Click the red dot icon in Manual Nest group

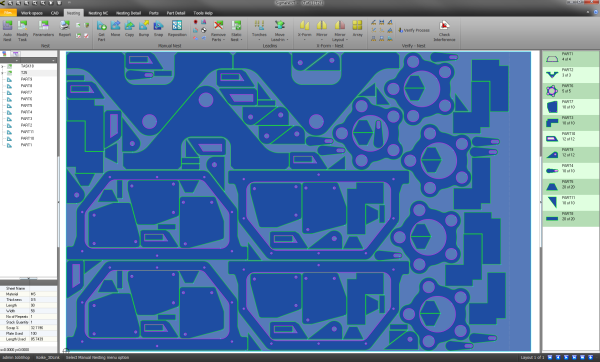click(x=196, y=22)
